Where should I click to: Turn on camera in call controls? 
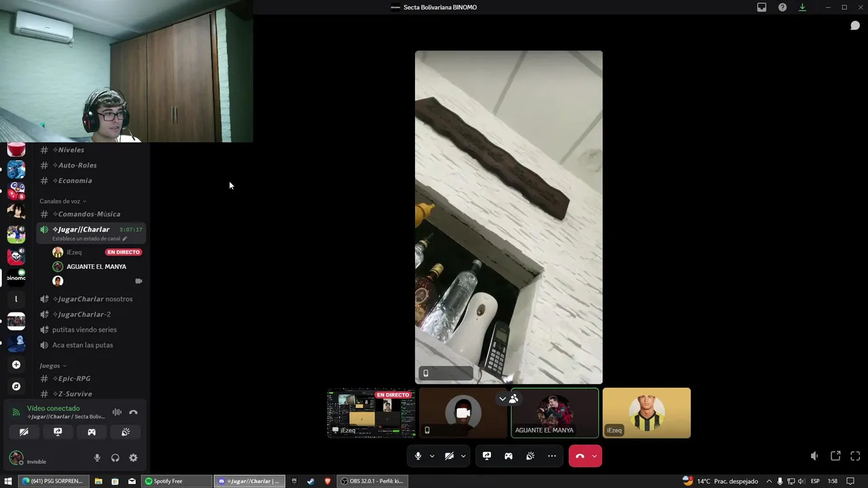(449, 456)
